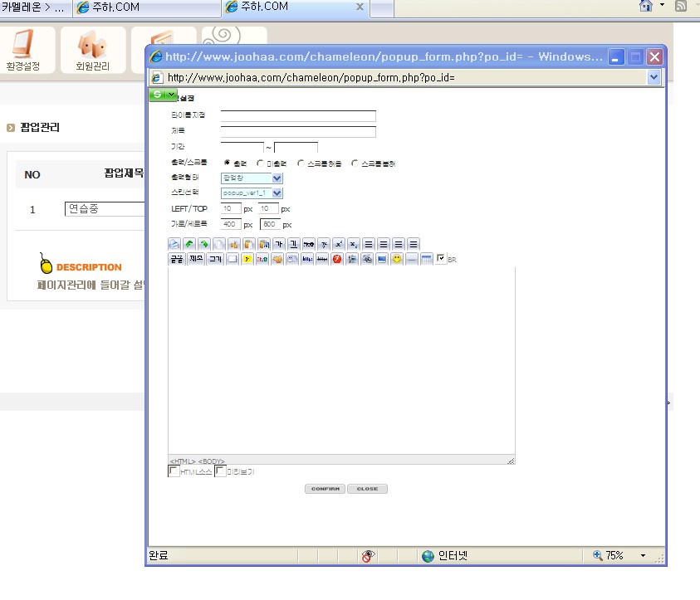The height and width of the screenshot is (600, 700).
Task: Open the text color tool
Action: click(x=262, y=259)
